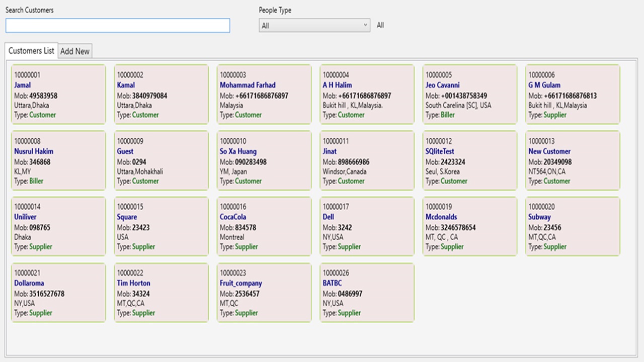Open the Jeo Cavanni biller card

click(469, 94)
